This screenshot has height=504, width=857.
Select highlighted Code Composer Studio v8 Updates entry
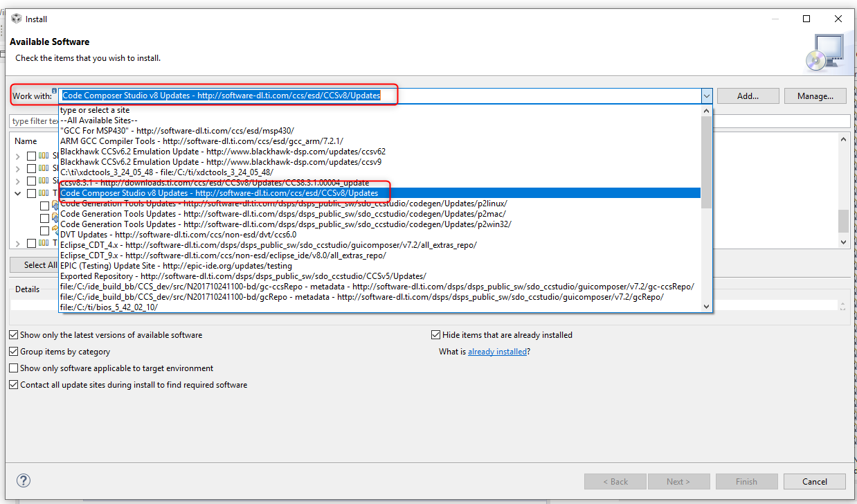click(379, 193)
